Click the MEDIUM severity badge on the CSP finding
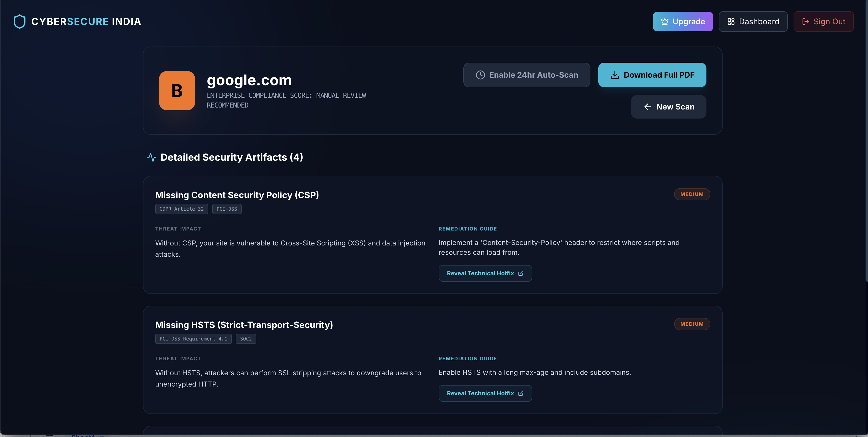 (692, 194)
